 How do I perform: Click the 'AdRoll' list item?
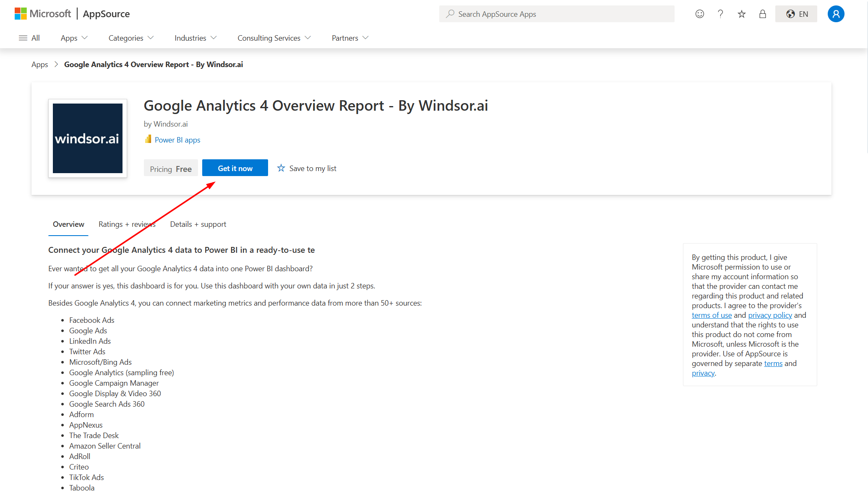[x=80, y=457]
